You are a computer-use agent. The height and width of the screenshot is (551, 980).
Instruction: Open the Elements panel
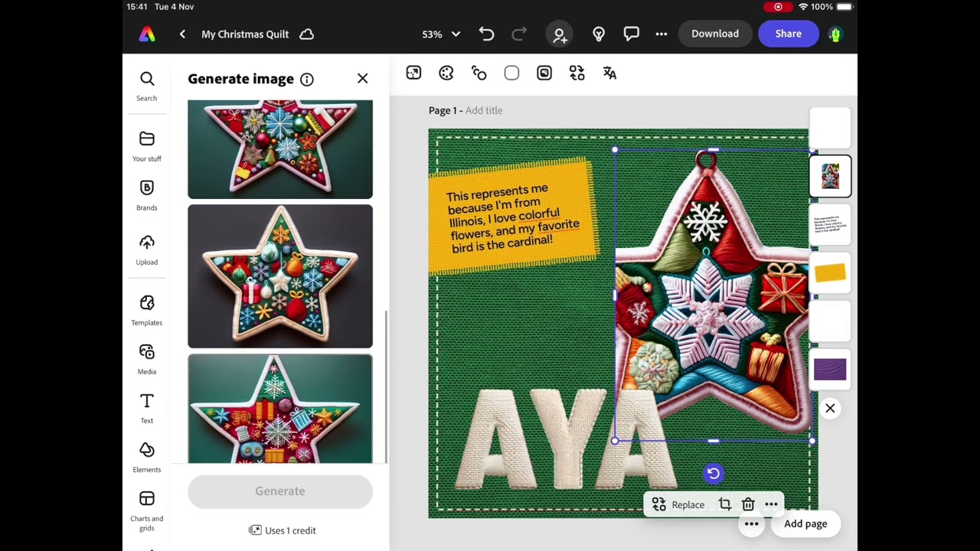(x=147, y=457)
